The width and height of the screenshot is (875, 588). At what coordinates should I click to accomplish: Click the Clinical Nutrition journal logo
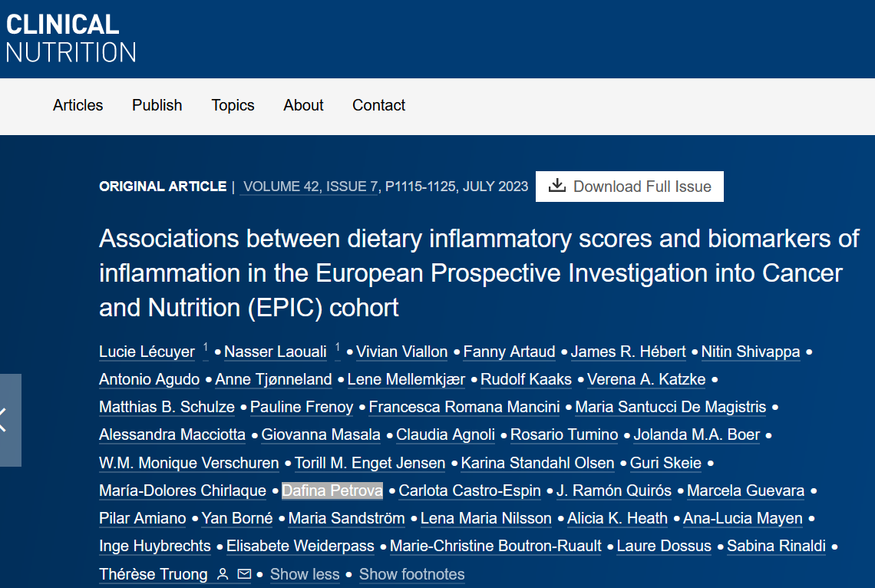click(71, 38)
